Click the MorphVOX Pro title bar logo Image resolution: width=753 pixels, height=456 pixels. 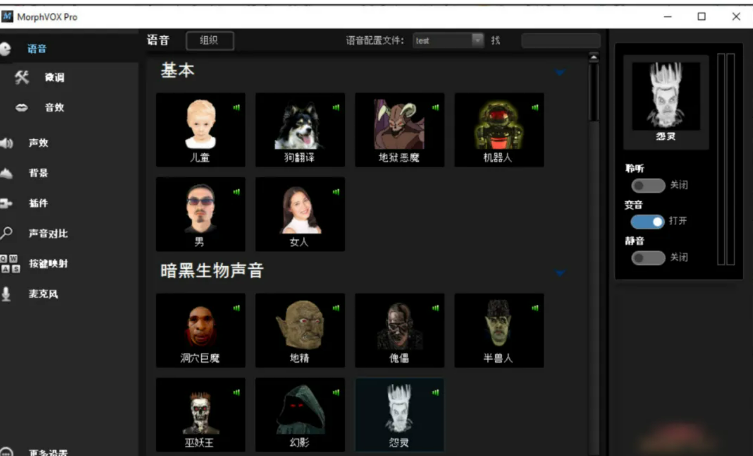click(7, 17)
